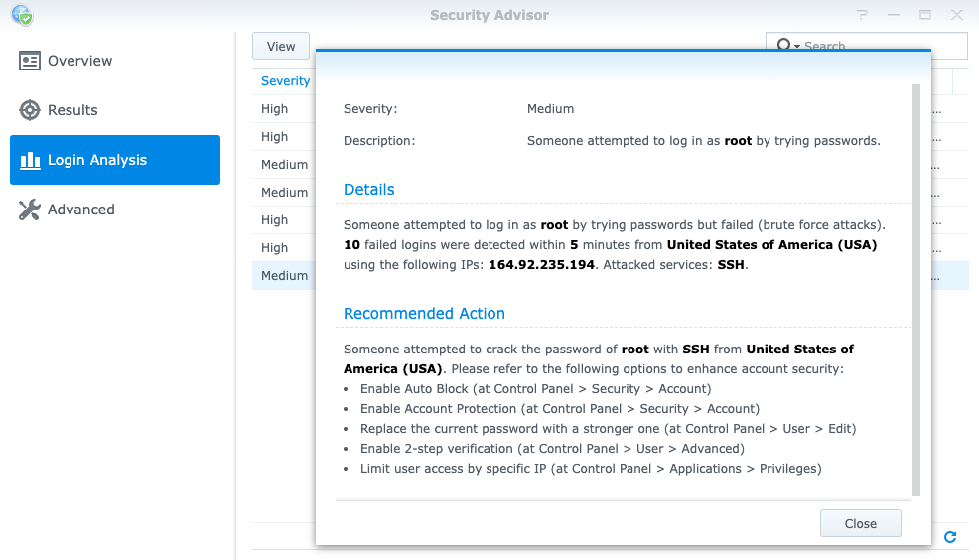Click the dialog's vertical scrollbar

click(x=916, y=290)
